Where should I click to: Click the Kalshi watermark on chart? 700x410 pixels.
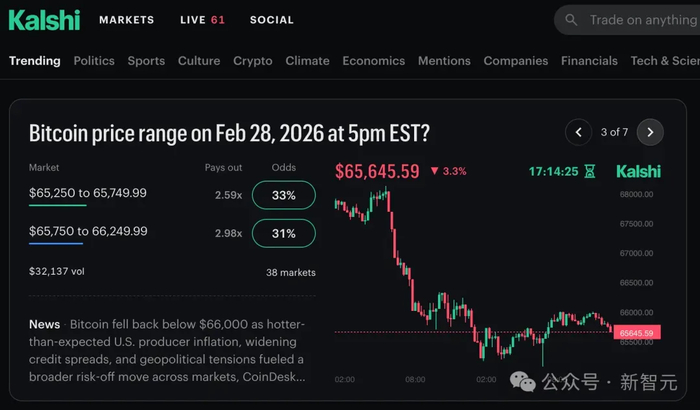tap(638, 172)
